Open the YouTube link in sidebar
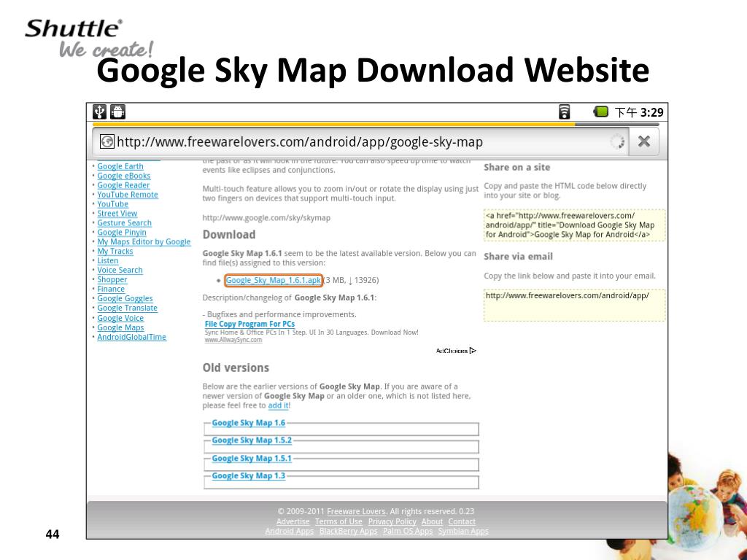 coord(113,204)
